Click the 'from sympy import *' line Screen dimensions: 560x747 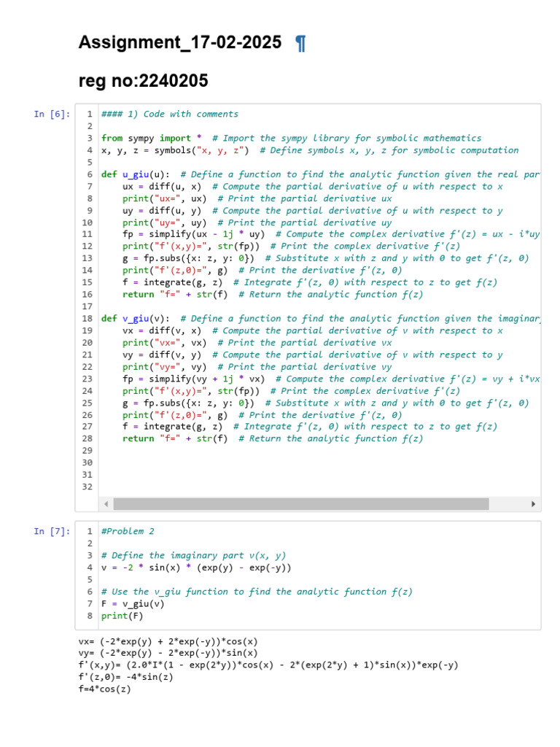click(x=291, y=138)
